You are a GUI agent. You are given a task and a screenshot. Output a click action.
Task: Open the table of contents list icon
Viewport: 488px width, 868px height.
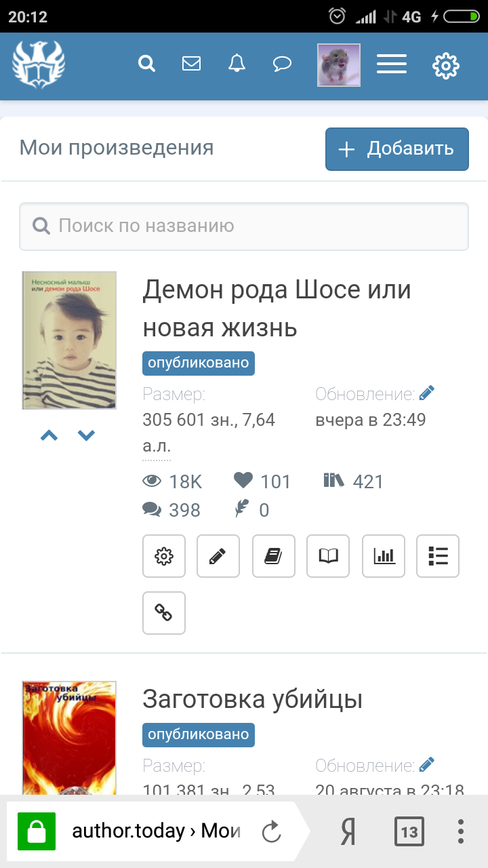(x=438, y=556)
